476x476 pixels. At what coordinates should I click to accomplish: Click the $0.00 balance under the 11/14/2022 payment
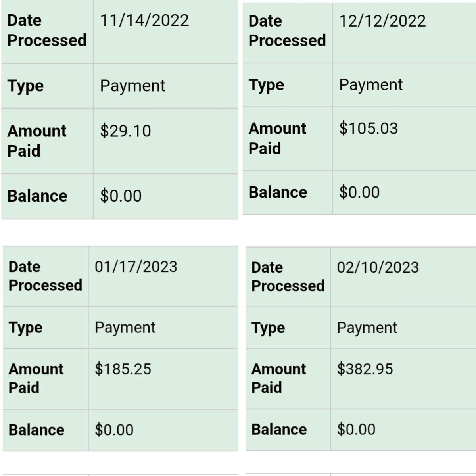(x=121, y=196)
